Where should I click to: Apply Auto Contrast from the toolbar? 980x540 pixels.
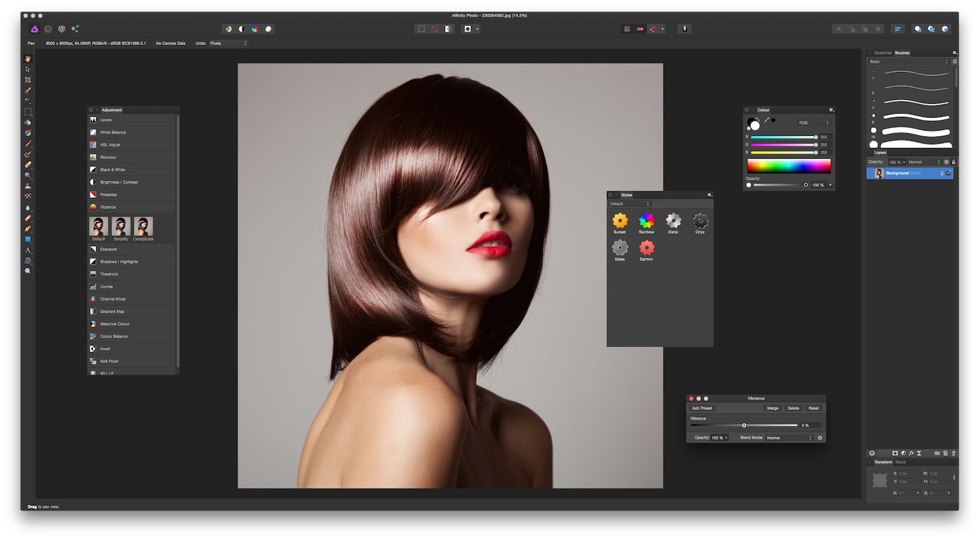point(241,29)
